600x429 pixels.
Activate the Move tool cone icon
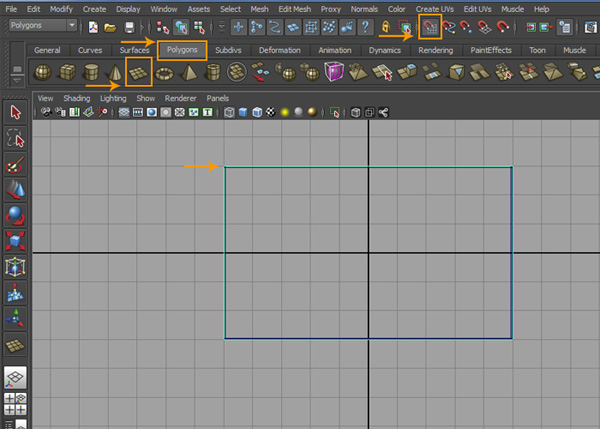15,190
